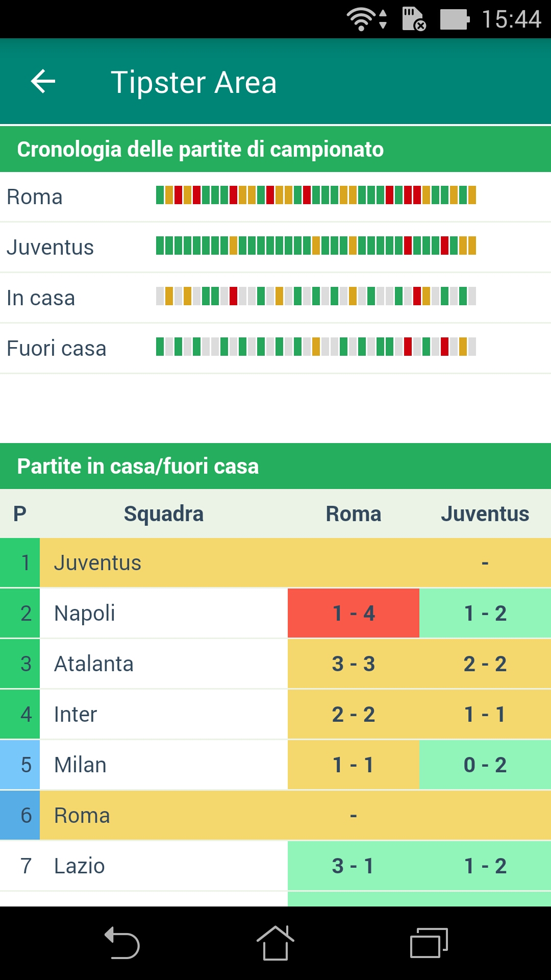This screenshot has height=980, width=551.
Task: Select Atalanta team row
Action: coord(275,664)
